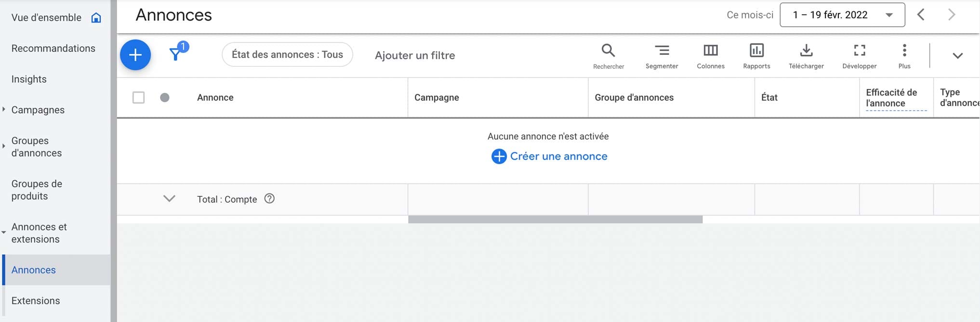Viewport: 980px width, 322px height.
Task: Open the Plus three-dot menu
Action: pos(904,50)
